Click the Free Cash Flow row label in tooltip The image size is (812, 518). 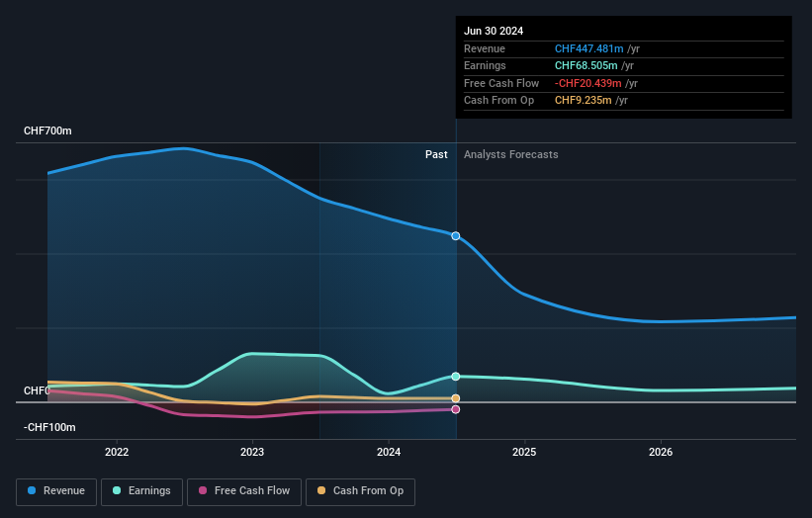pyautogui.click(x=501, y=83)
